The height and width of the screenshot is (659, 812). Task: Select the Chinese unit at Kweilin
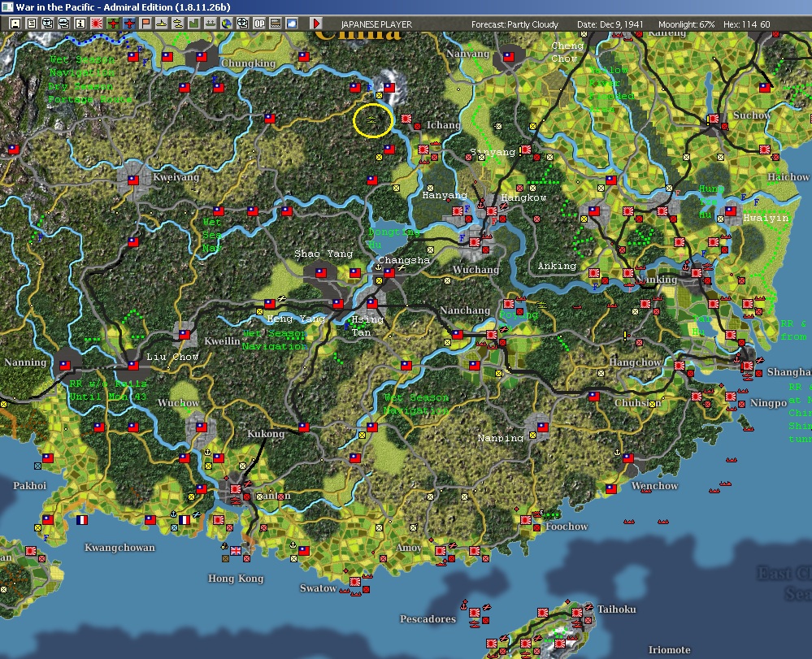185,335
